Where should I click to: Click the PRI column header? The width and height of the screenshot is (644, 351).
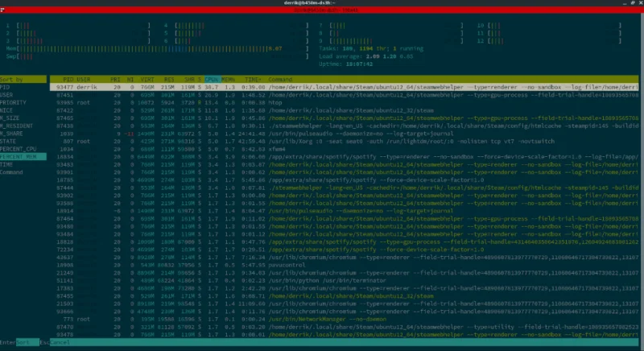pos(115,79)
